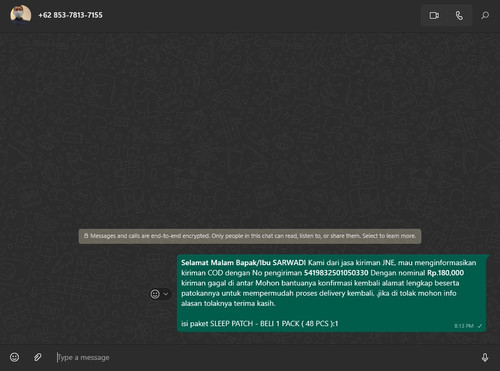The width and height of the screenshot is (500, 371).
Task: Select the tracking number 5419832501050330
Action: tap(336, 273)
